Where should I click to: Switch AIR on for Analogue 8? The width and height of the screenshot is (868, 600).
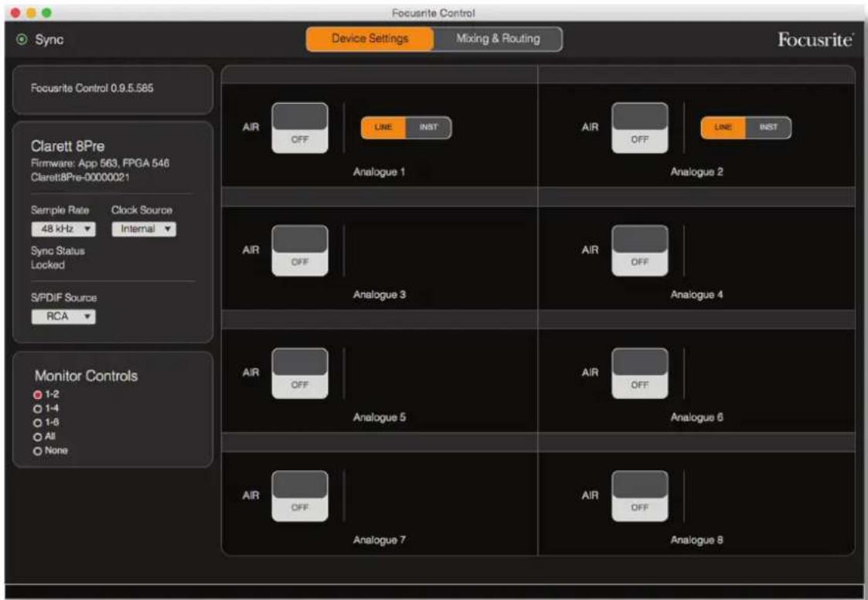(x=639, y=496)
